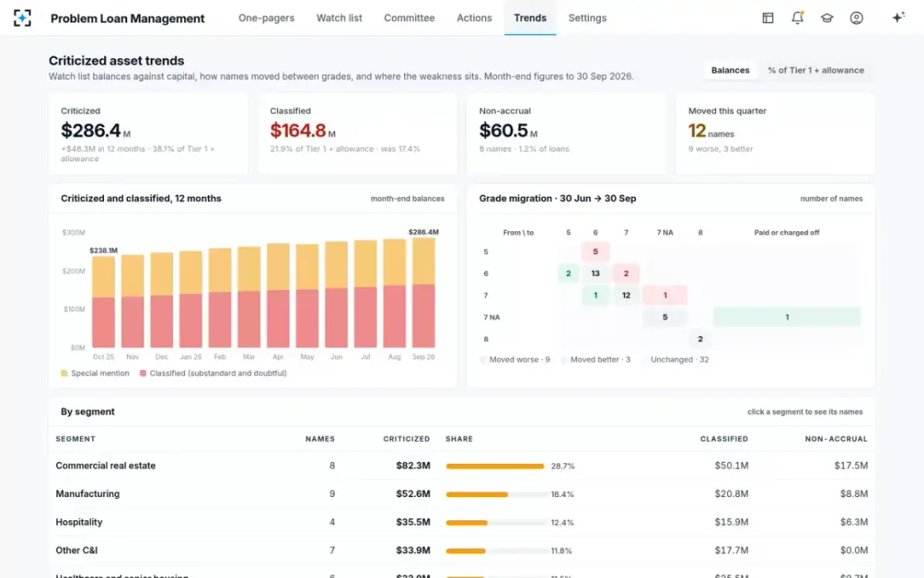Open the Settings tab

coord(588,18)
